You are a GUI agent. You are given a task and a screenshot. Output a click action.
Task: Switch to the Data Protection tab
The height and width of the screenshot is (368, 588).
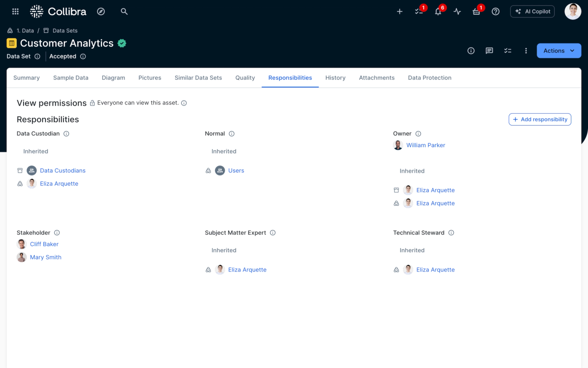(430, 78)
